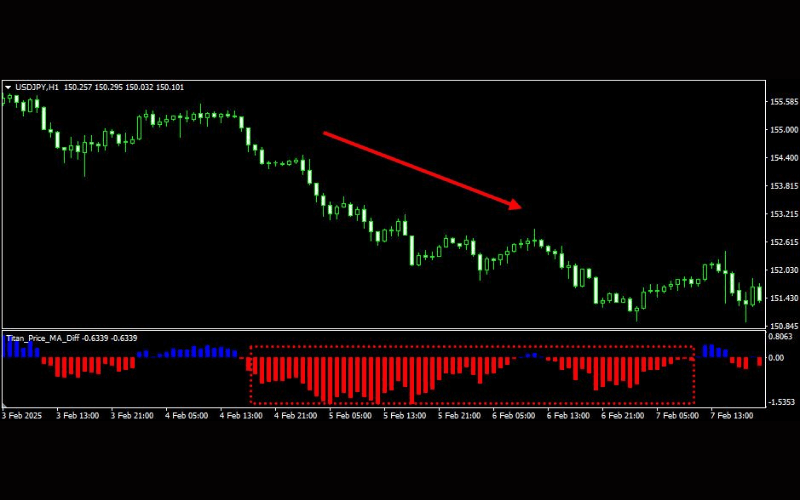Click the tail start of red trend arrow
800x500 pixels.
pyautogui.click(x=324, y=132)
